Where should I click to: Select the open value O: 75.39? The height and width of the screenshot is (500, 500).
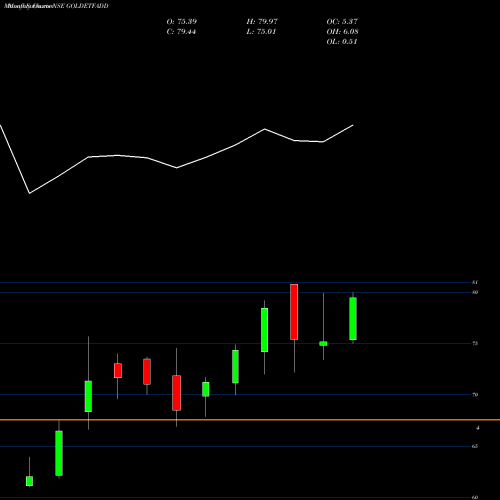pos(182,22)
